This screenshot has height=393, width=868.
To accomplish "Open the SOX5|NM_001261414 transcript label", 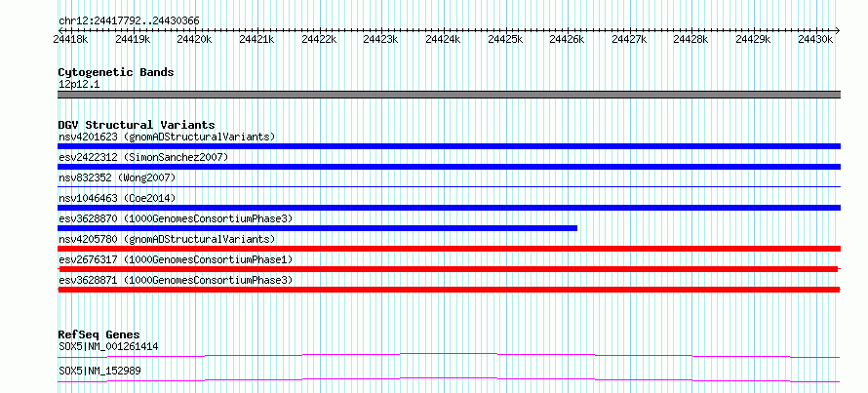I will [x=108, y=347].
